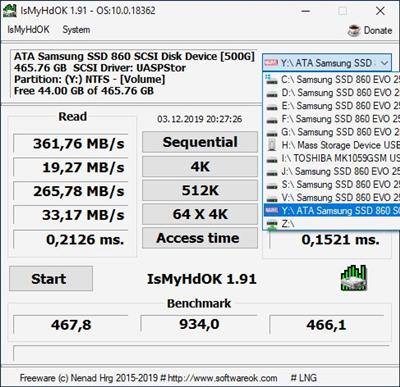Screen dimensions: 400x387
Task: Select drive V:\ Samsung SSD 860 EVO
Action: pos(332,198)
